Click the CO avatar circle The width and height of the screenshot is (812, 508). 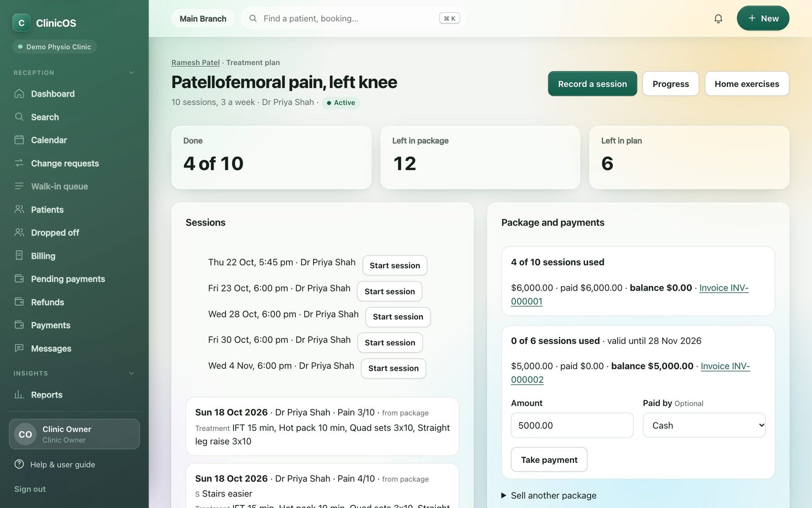tap(25, 434)
